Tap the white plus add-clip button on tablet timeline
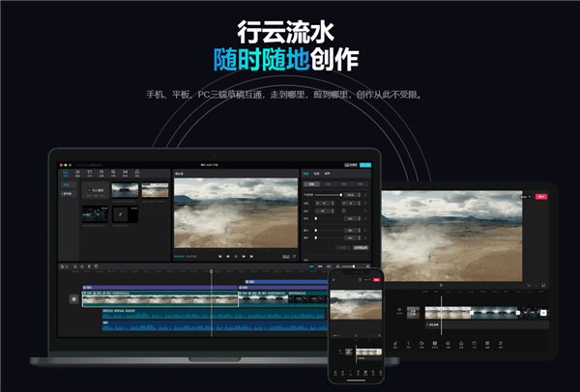 tap(543, 312)
